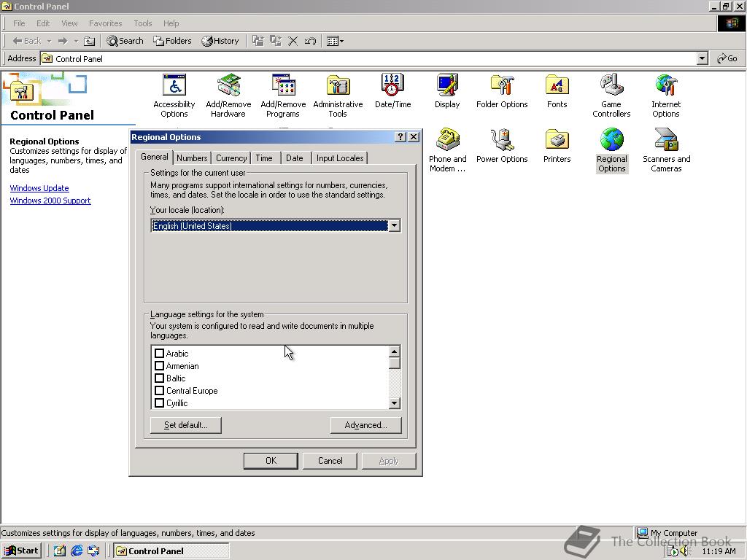Switch to the Date tab
Image resolution: width=747 pixels, height=560 pixels.
click(295, 158)
